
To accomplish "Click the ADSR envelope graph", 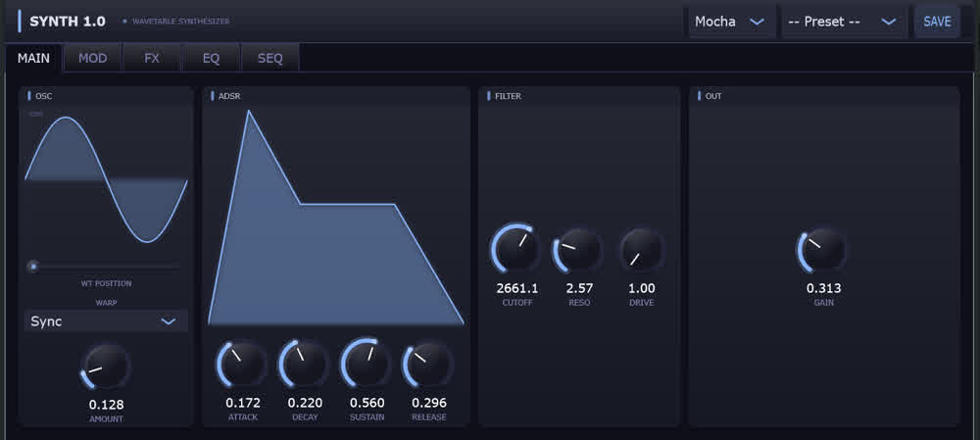I will (335, 217).
